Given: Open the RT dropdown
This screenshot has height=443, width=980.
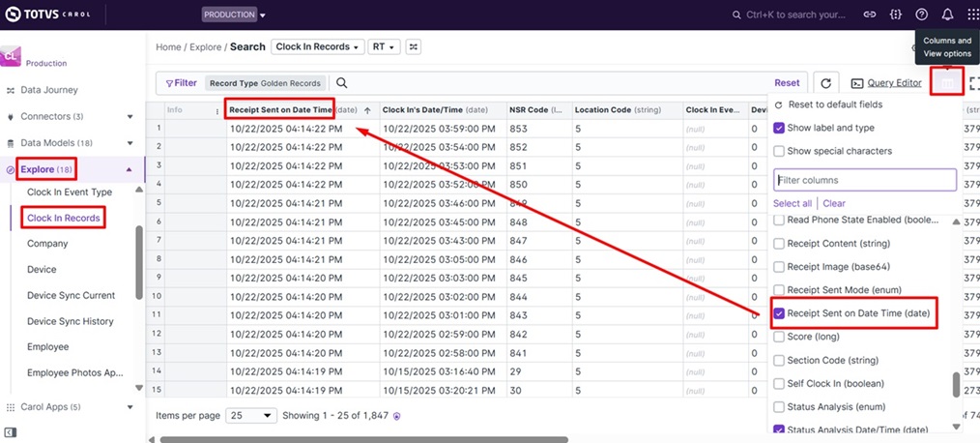Looking at the screenshot, I should point(384,47).
